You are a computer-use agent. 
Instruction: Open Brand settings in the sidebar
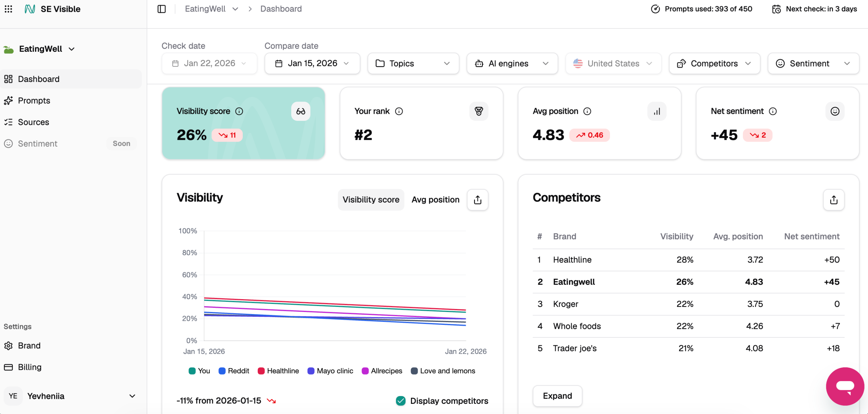29,346
